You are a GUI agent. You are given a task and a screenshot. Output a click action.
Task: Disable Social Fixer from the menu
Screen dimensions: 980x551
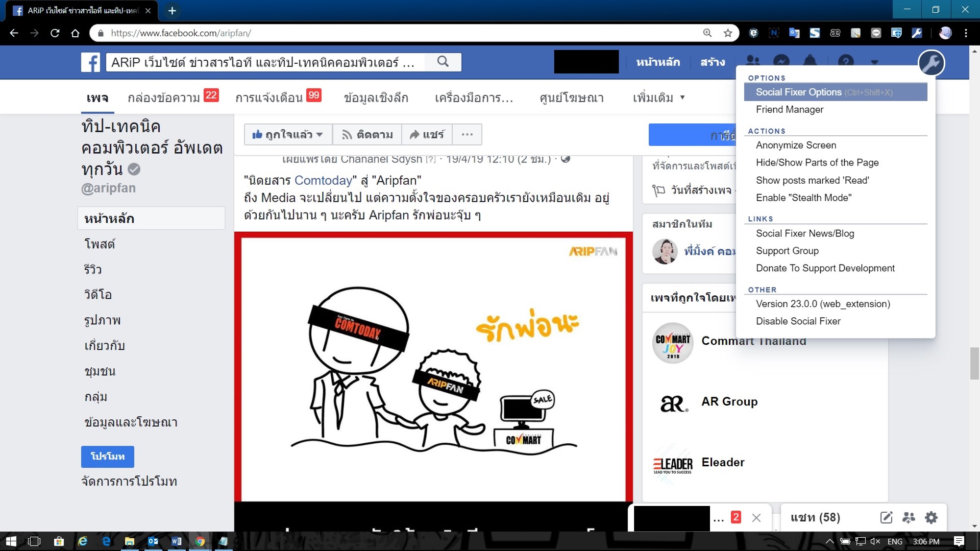pyautogui.click(x=798, y=321)
